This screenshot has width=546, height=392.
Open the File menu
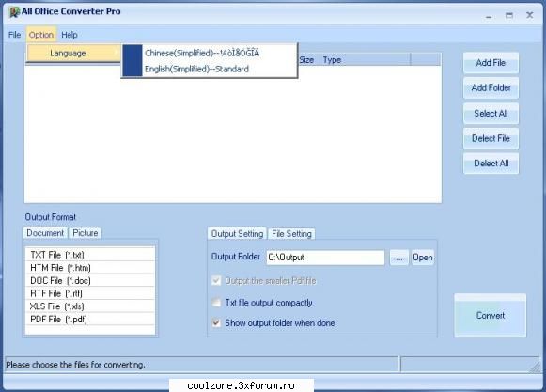15,35
